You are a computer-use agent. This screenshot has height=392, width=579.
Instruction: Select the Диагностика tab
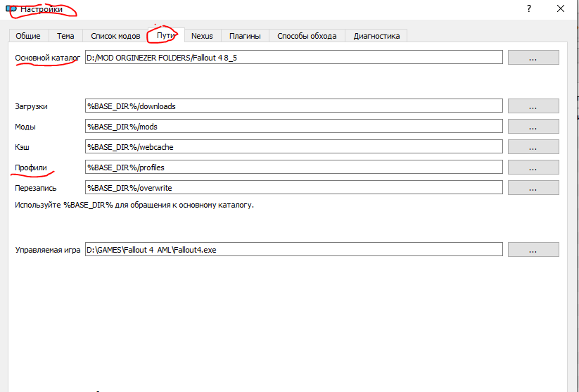[x=376, y=36]
